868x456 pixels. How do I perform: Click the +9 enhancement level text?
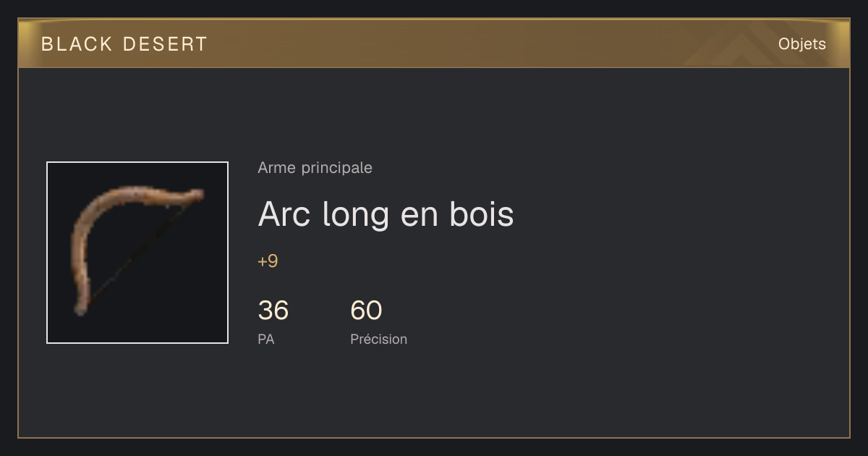[268, 261]
